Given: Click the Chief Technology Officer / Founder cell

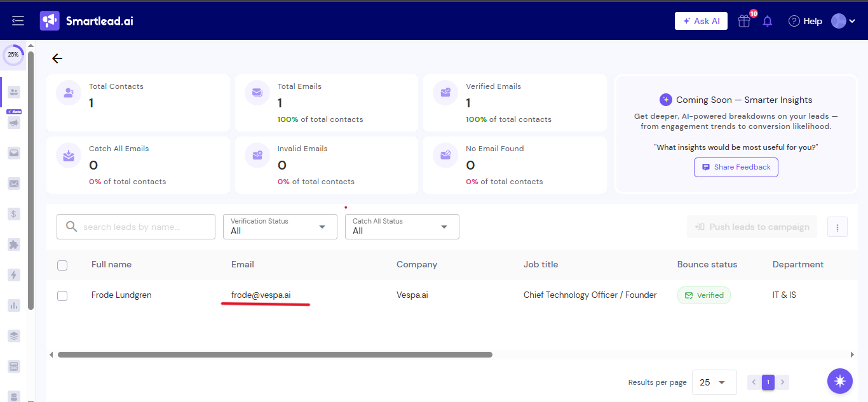Looking at the screenshot, I should 590,295.
